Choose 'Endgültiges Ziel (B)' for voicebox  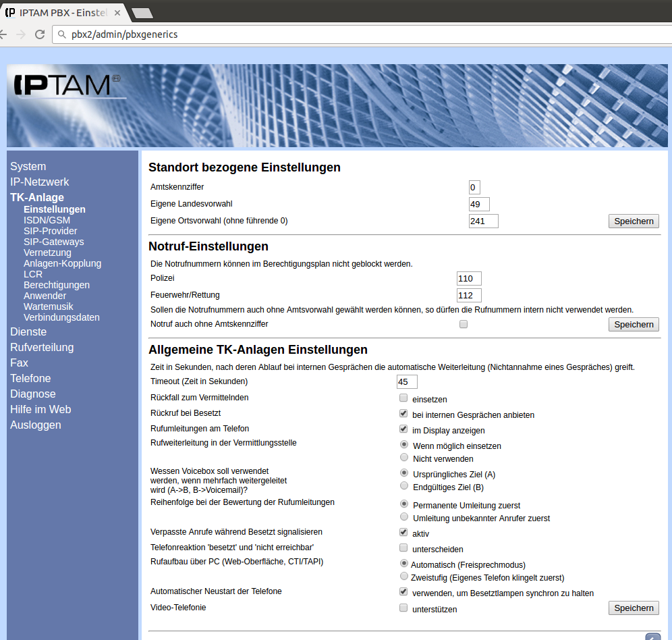click(x=404, y=486)
